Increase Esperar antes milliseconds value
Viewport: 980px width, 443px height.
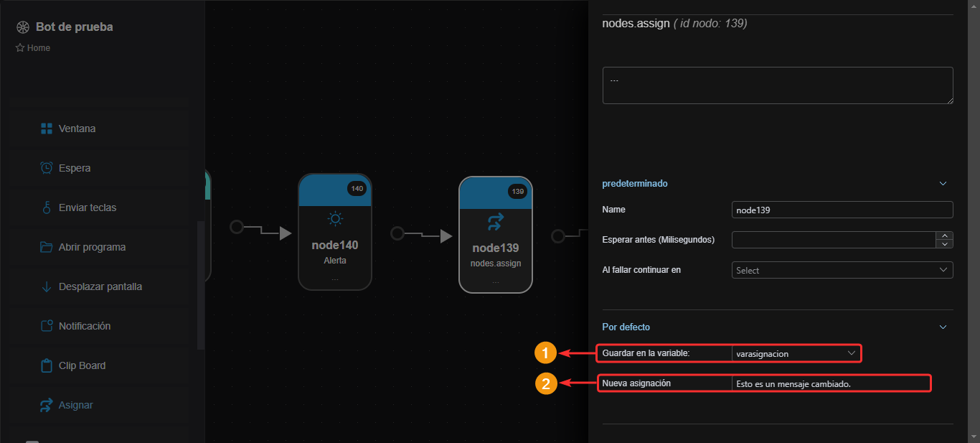tap(946, 236)
